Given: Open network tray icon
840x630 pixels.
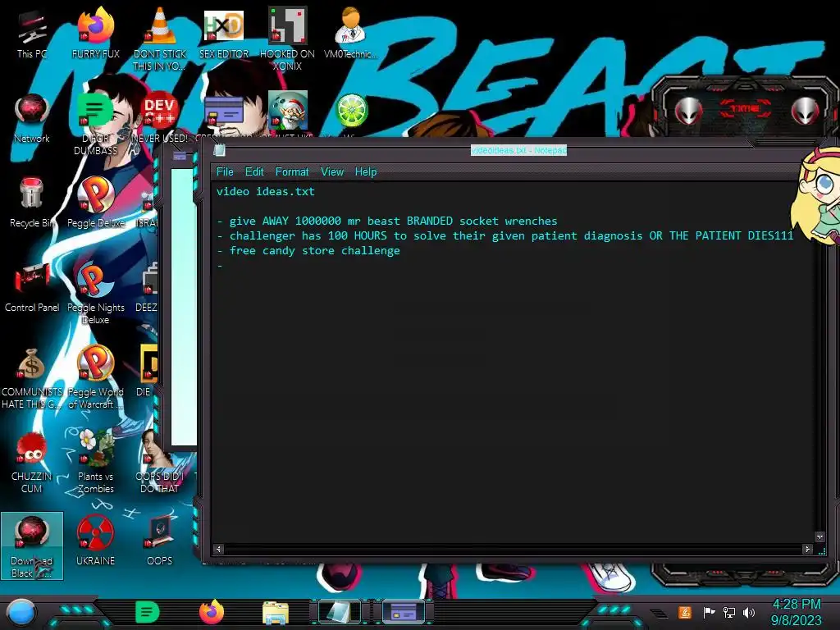Looking at the screenshot, I should pos(728,612).
